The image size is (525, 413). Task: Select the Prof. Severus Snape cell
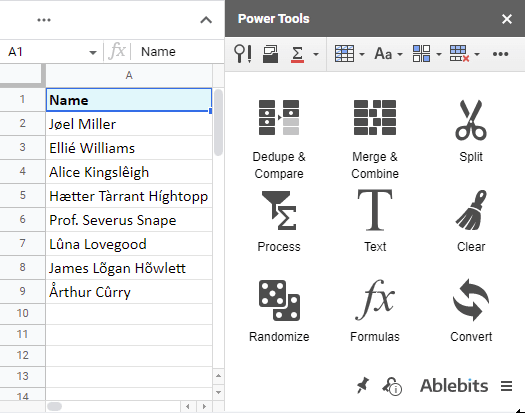coord(129,220)
